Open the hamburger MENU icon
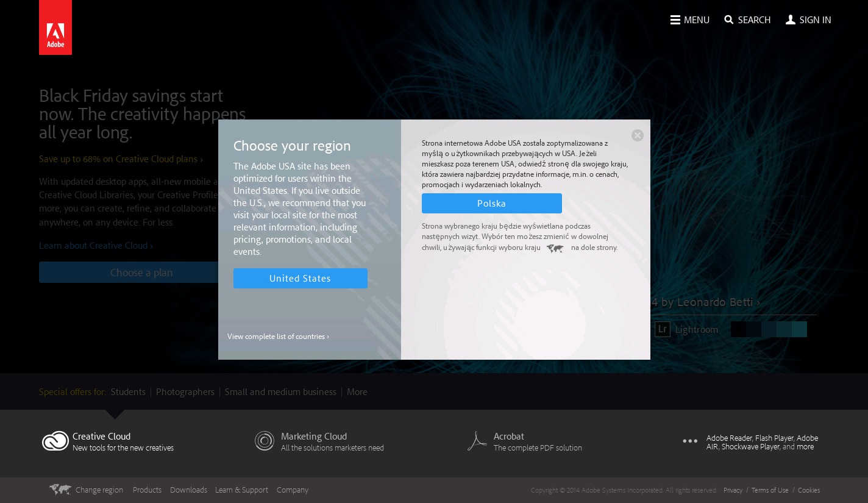Screen dimensions: 868x503 tap(675, 20)
